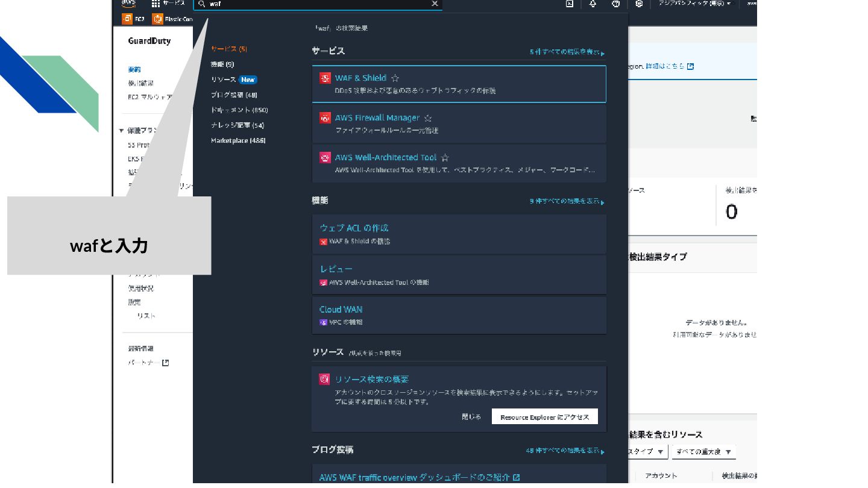Open the Asia Pacific region dropdown
The width and height of the screenshot is (868, 488).
pyautogui.click(x=695, y=4)
